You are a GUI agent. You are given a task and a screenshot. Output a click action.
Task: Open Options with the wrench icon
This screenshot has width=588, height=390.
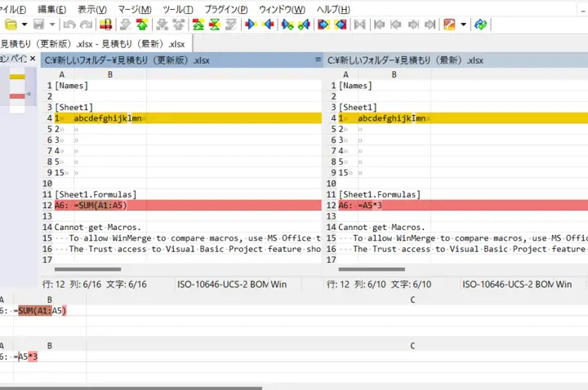[448, 24]
